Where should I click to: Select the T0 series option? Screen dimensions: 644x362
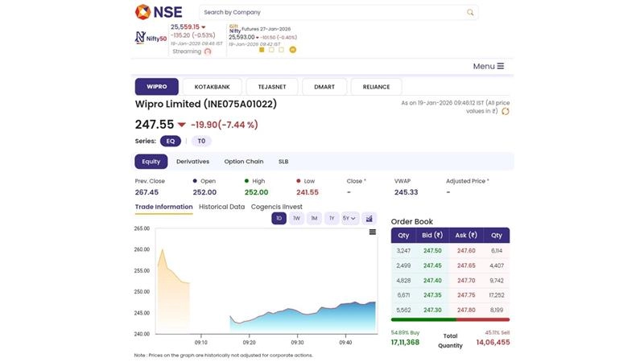click(201, 141)
